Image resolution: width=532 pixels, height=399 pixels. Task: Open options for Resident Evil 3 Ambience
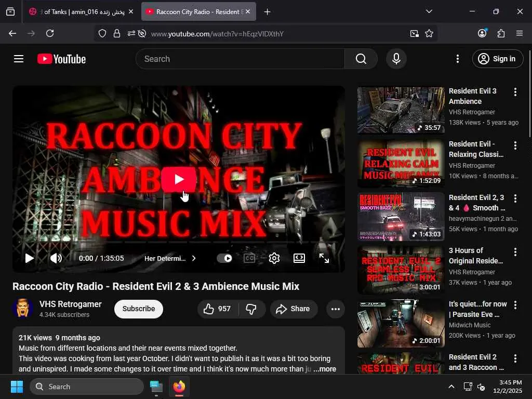(x=515, y=92)
